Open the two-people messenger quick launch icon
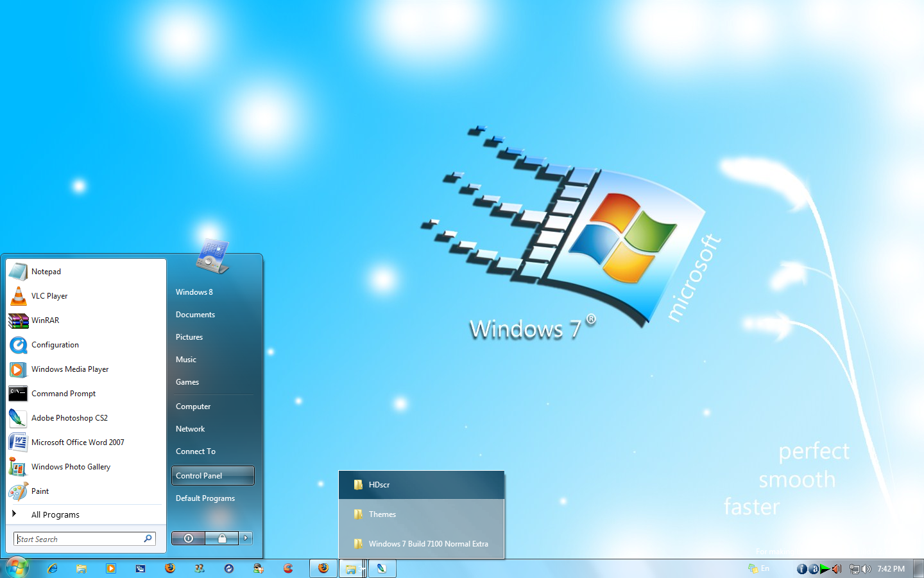924x578 pixels. click(x=200, y=568)
